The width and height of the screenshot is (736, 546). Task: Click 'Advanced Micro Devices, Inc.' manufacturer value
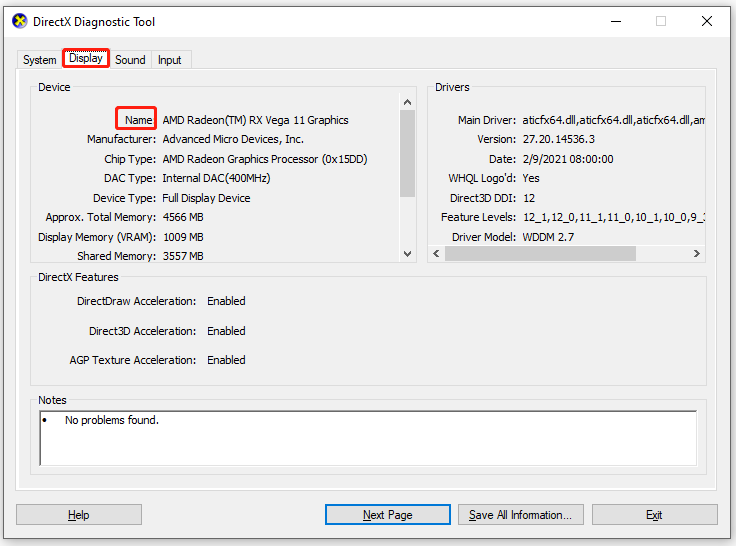233,139
